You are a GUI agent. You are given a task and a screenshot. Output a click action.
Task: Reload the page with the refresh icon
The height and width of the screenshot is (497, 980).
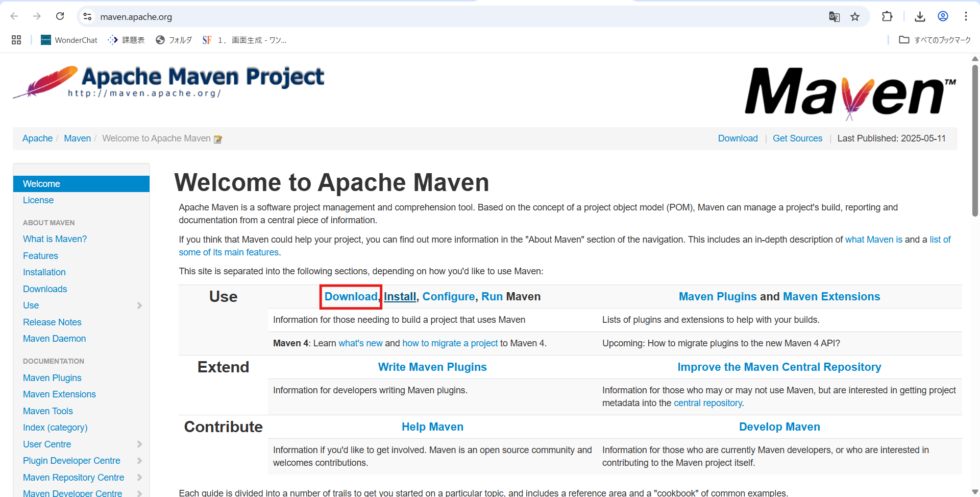[x=60, y=16]
